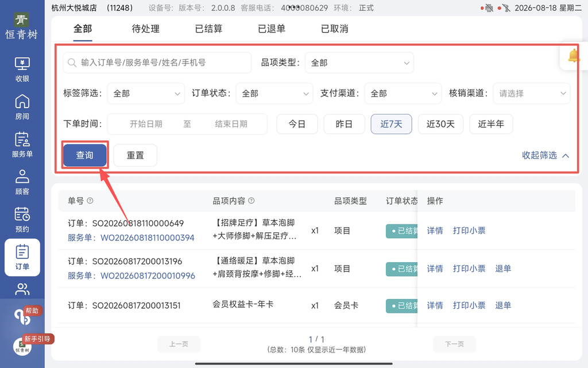
Task: Switch to the 全部 tab
Action: [x=83, y=29]
